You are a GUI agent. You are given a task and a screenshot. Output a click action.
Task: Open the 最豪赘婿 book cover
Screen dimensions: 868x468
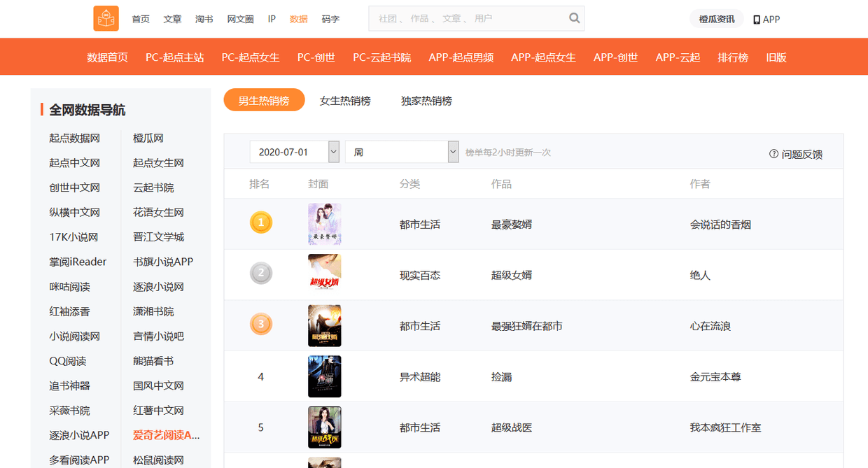pos(324,224)
